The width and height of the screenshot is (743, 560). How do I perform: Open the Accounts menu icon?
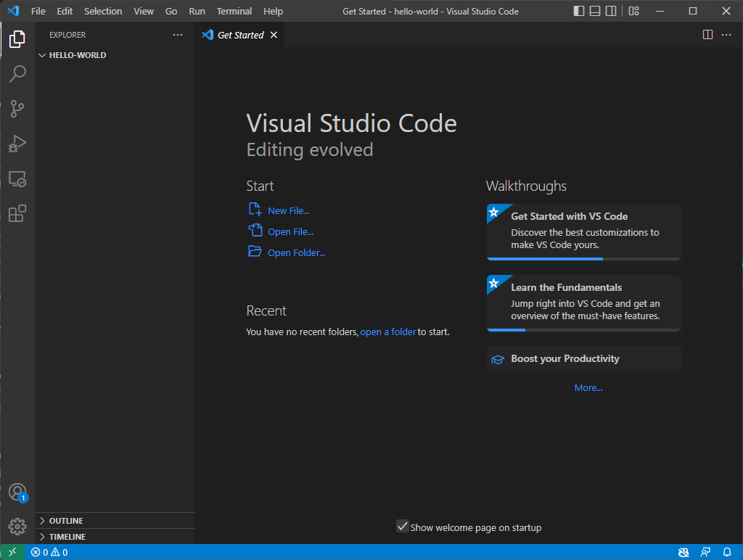tap(17, 493)
